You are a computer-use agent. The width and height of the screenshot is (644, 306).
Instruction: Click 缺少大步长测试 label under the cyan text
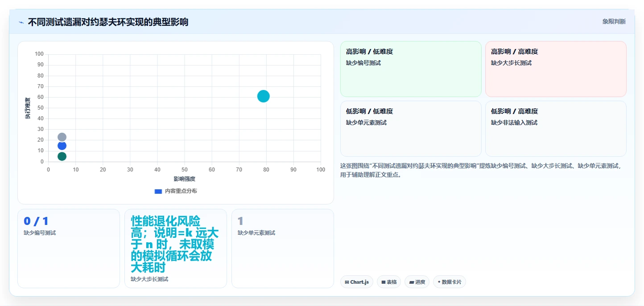(149, 279)
